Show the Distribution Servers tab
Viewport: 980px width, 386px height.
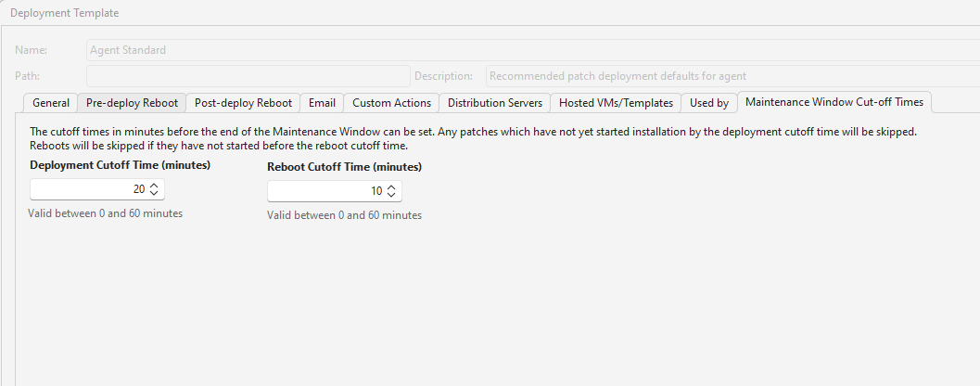tap(495, 103)
